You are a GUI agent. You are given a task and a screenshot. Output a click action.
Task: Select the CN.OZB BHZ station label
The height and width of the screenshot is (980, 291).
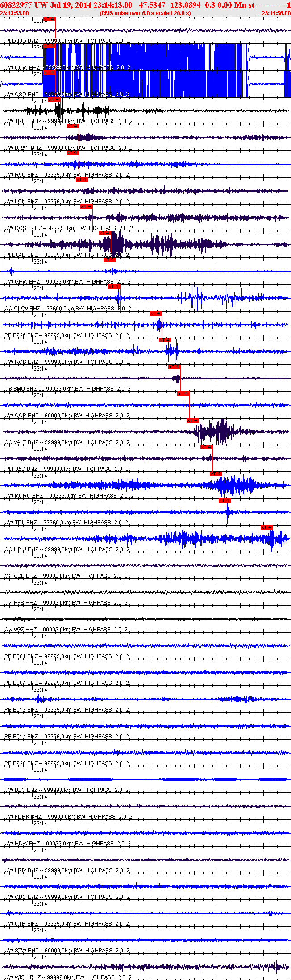click(x=21, y=576)
